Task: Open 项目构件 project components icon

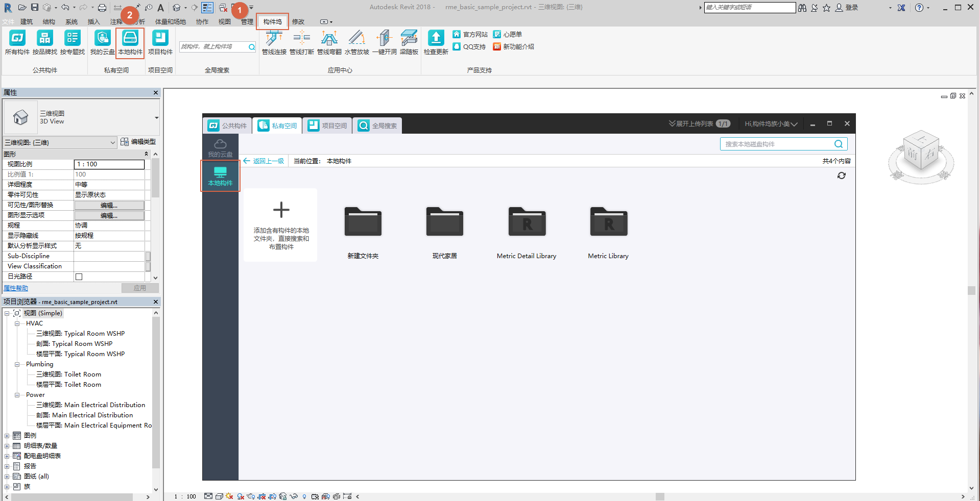Action: point(160,42)
